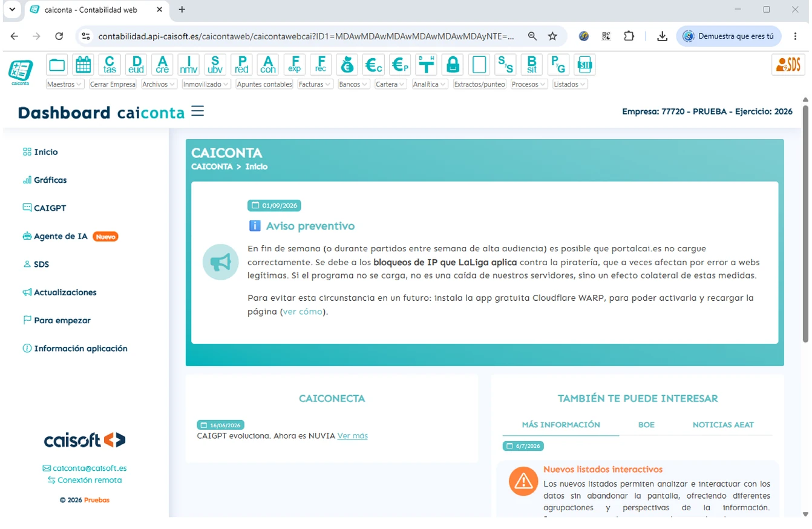Open a new browser tab

click(x=182, y=10)
